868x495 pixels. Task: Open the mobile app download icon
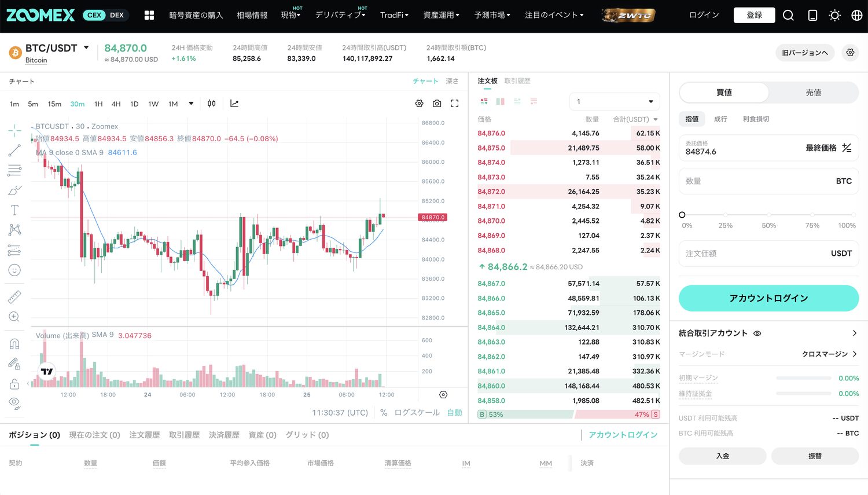(812, 16)
